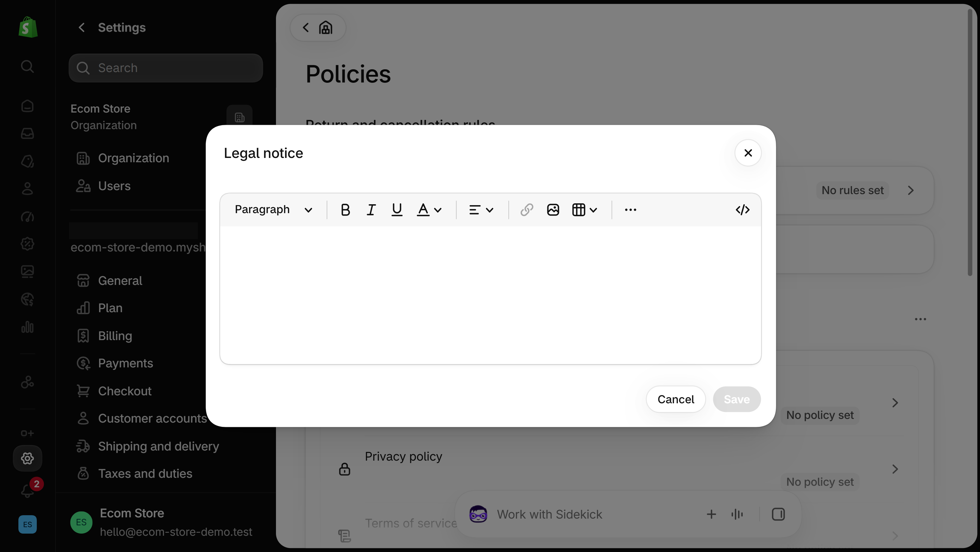Click the Cancel button
This screenshot has width=980, height=552.
676,399
